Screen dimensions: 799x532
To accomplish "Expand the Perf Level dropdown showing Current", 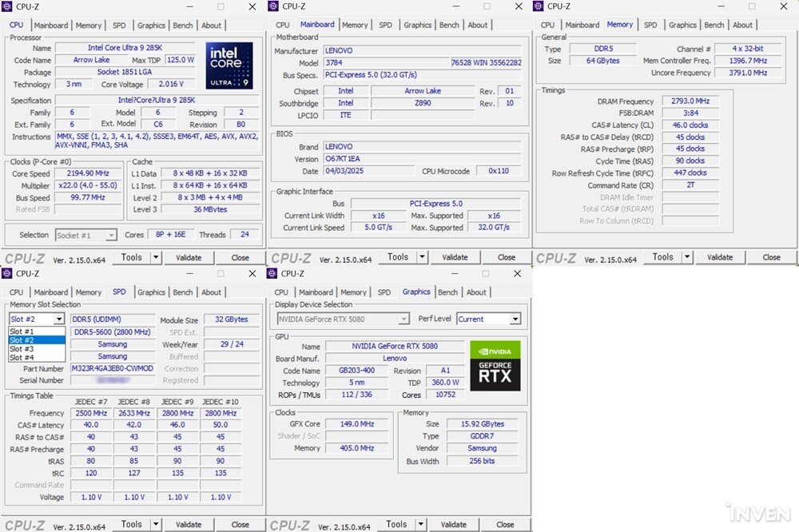I will click(x=515, y=319).
